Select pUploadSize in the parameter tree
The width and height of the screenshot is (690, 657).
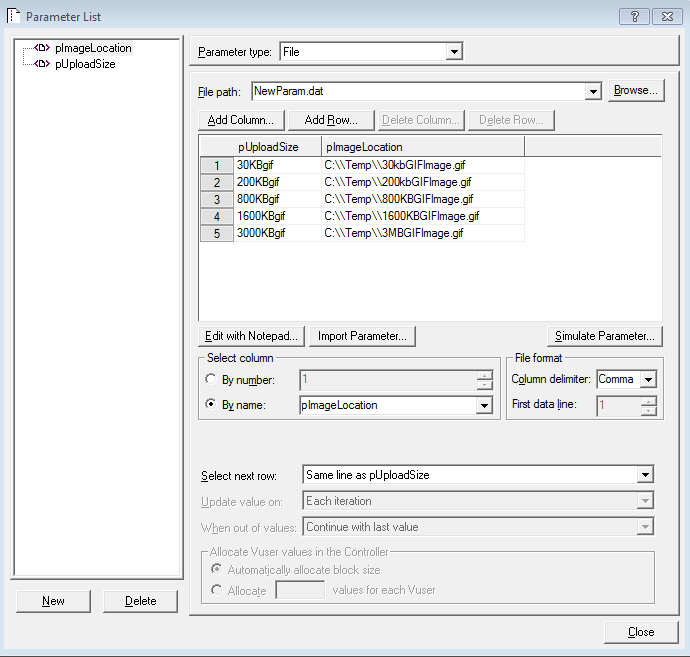tap(85, 64)
